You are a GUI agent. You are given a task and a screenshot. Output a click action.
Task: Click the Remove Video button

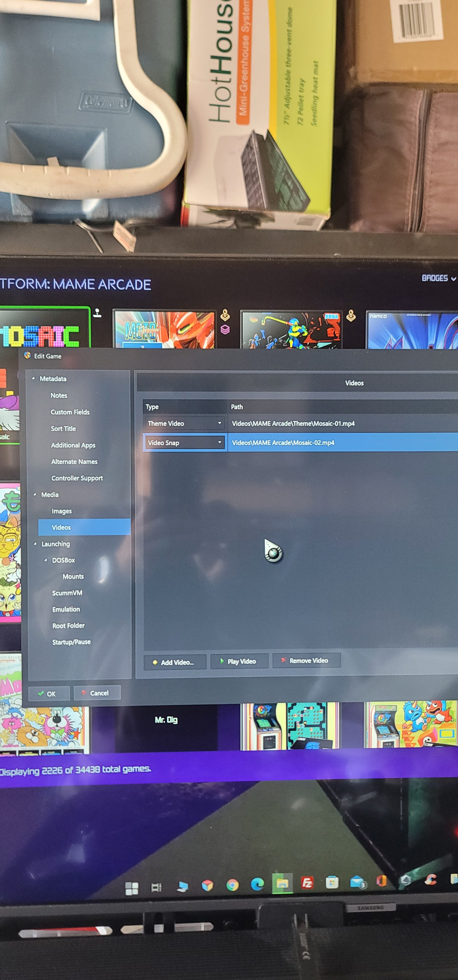coord(306,661)
